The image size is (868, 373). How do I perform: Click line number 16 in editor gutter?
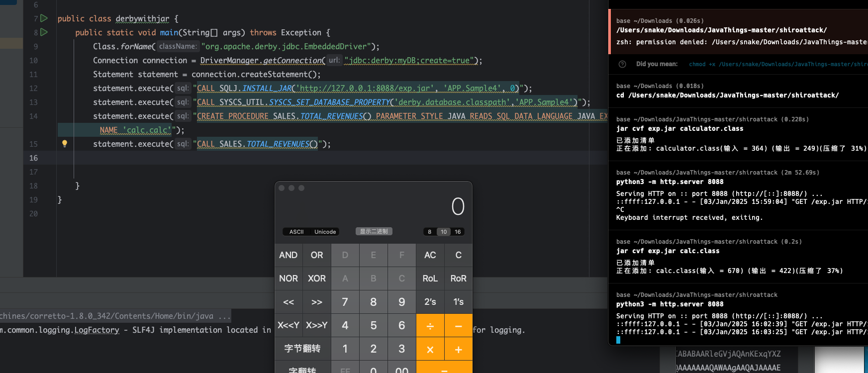click(33, 158)
